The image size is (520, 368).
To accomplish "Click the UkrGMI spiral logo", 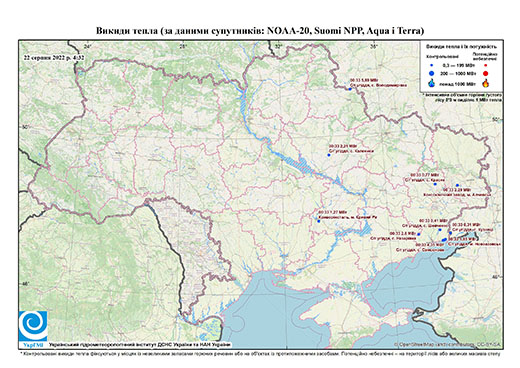I will click(33, 326).
